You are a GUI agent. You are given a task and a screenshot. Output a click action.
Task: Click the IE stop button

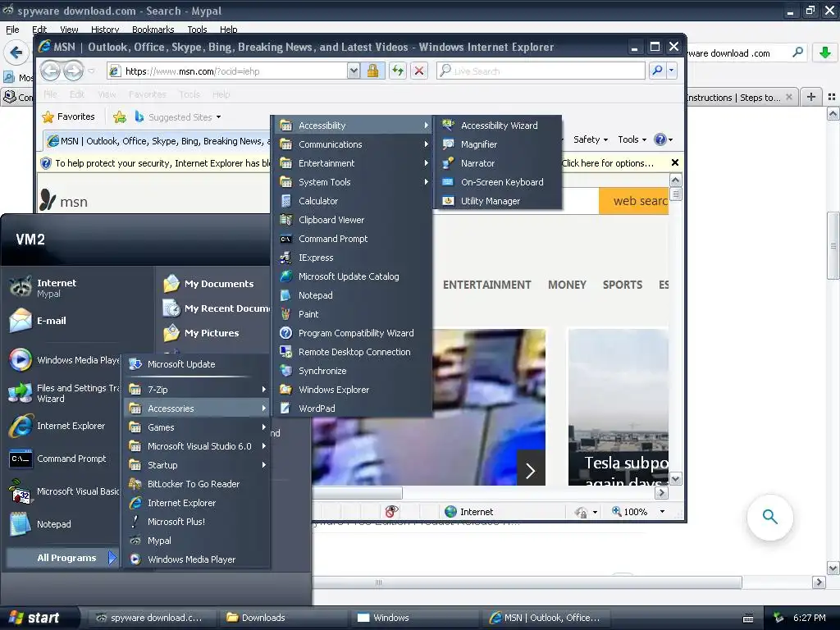click(x=419, y=71)
